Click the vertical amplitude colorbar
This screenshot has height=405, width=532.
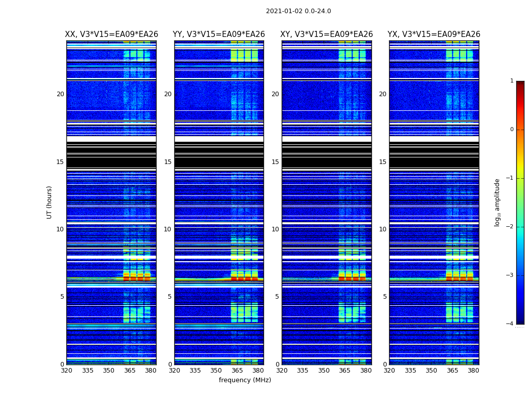point(520,202)
